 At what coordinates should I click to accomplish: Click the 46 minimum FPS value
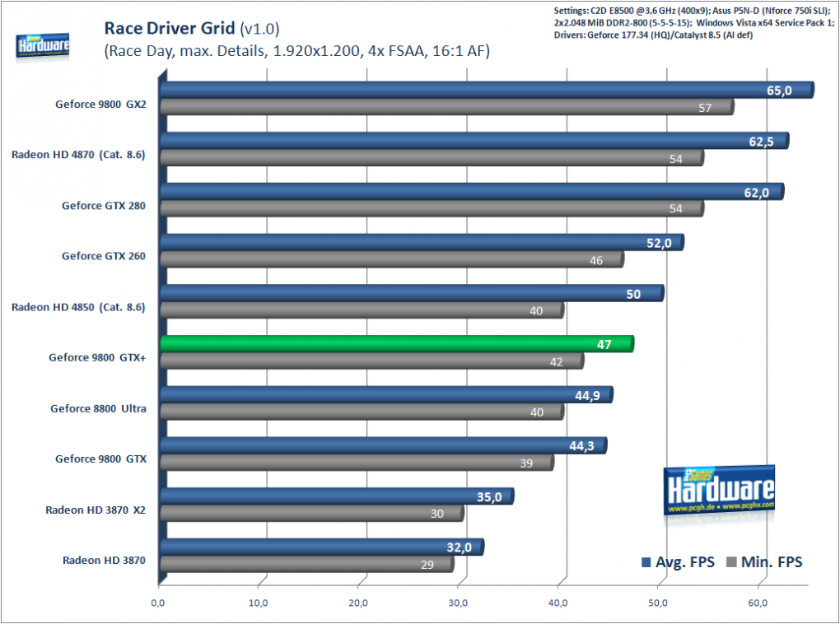tap(596, 261)
